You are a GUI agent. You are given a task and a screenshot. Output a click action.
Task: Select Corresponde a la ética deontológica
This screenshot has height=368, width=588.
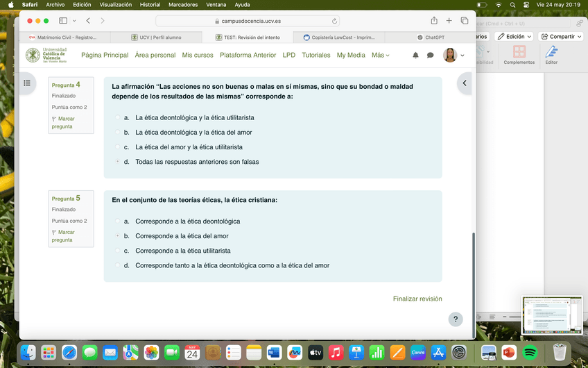click(x=117, y=221)
